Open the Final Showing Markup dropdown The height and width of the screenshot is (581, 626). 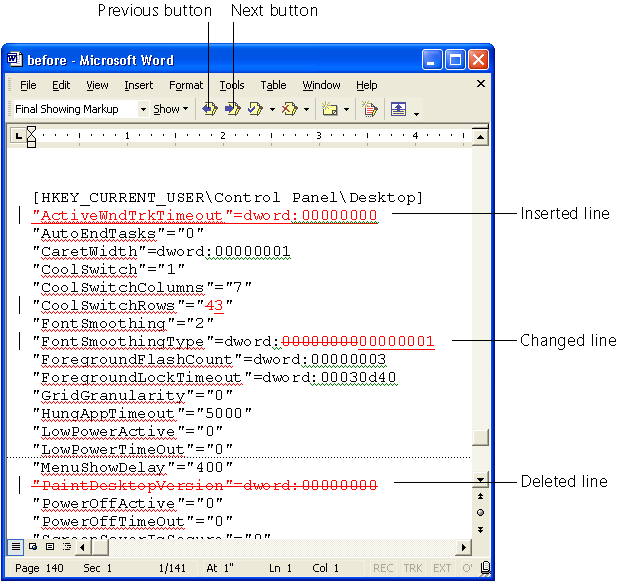coord(143,109)
